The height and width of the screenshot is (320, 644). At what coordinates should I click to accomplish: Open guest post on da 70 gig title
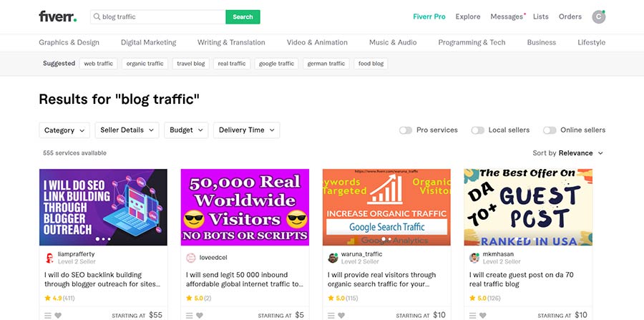(x=522, y=279)
